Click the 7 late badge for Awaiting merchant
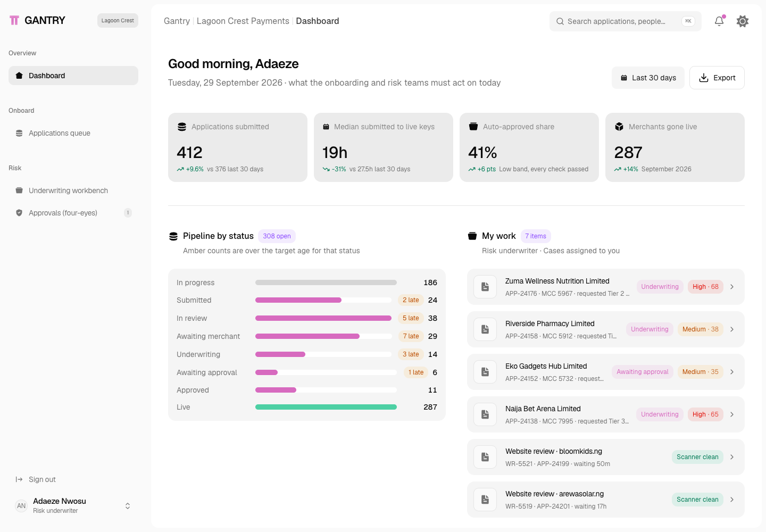 (x=411, y=336)
